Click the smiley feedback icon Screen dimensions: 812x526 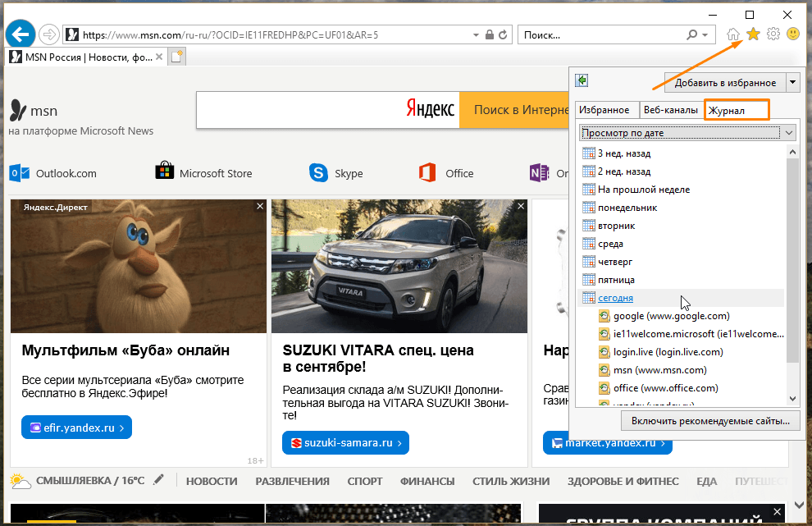(x=793, y=34)
